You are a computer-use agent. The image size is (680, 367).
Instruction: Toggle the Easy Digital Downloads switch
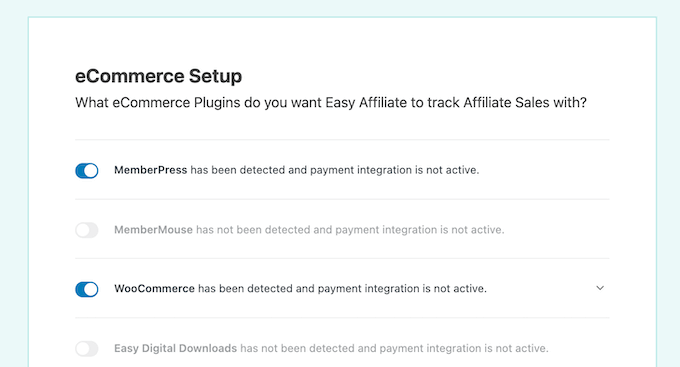click(x=87, y=349)
